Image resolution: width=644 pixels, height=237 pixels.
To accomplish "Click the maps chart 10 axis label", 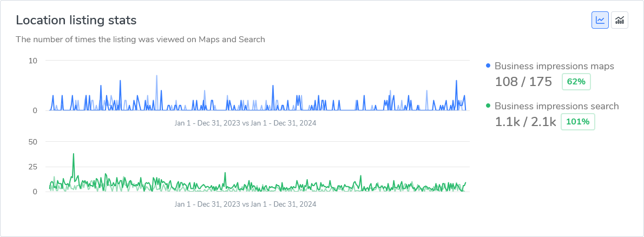I will pyautogui.click(x=33, y=61).
